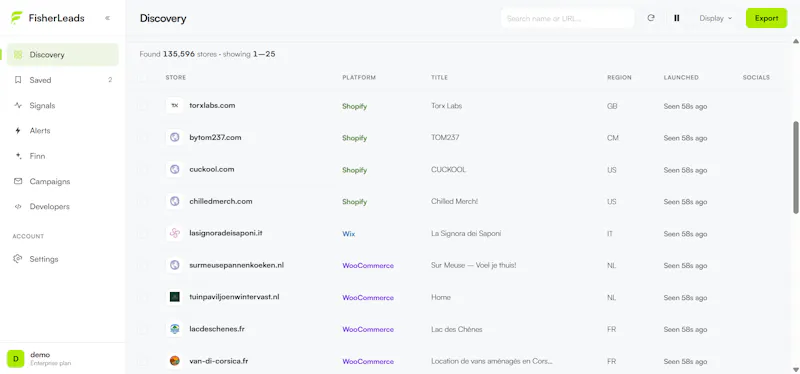This screenshot has width=800, height=374.
Task: Open the van-di-corsica.fr store link
Action: pos(219,361)
